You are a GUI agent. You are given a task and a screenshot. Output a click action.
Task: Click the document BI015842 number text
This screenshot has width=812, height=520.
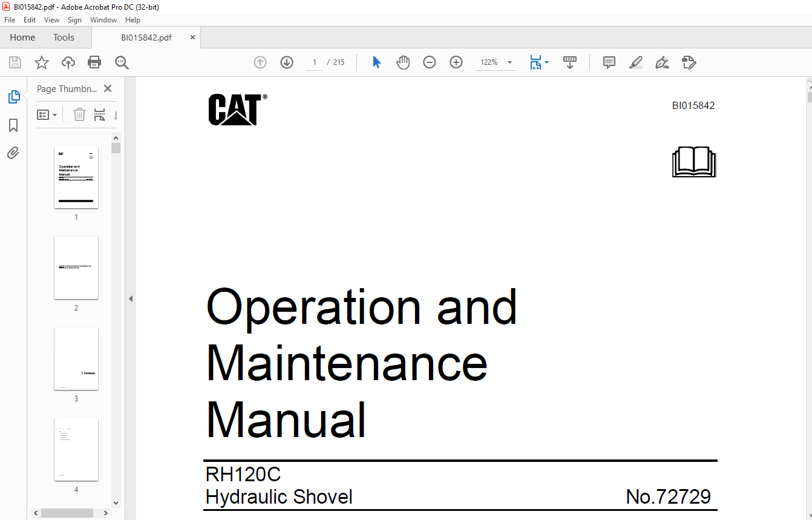[693, 105]
